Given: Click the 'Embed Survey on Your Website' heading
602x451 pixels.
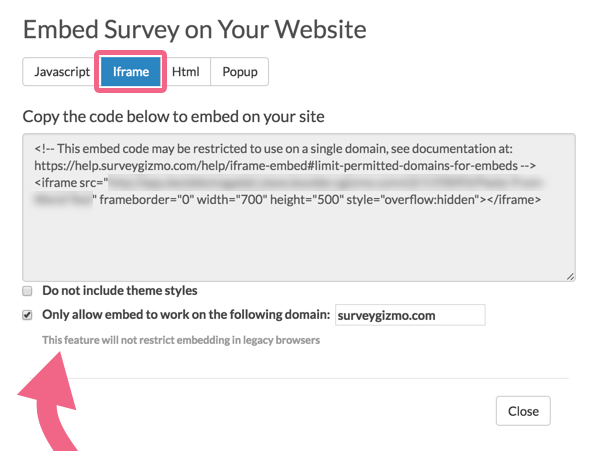Looking at the screenshot, I should click(x=195, y=30).
